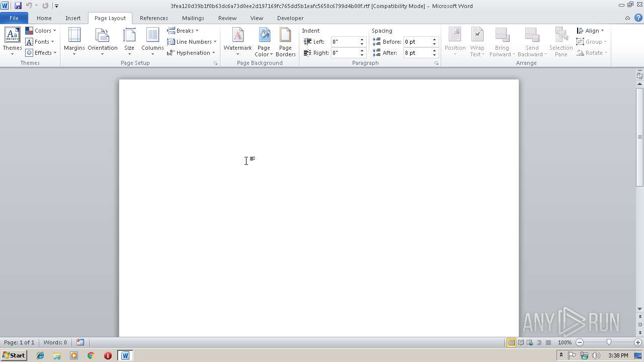The height and width of the screenshot is (362, 644).
Task: Open the Line Numbers dropdown
Action: (x=192, y=42)
